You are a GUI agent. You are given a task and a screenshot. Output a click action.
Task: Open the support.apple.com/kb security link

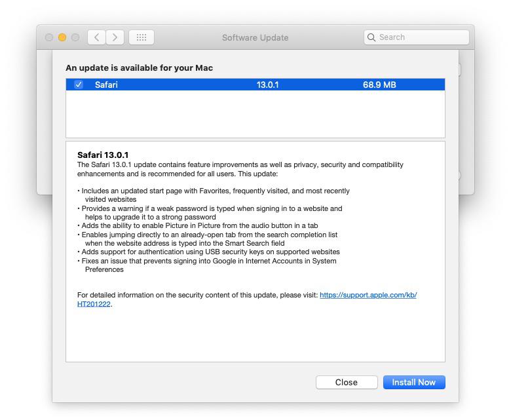[x=368, y=295]
